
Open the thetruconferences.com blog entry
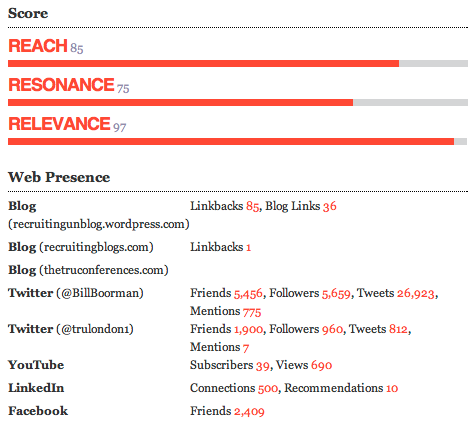[x=88, y=270]
